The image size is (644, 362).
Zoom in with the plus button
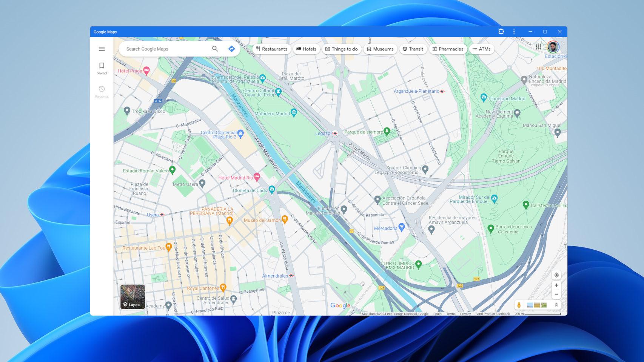click(x=556, y=285)
